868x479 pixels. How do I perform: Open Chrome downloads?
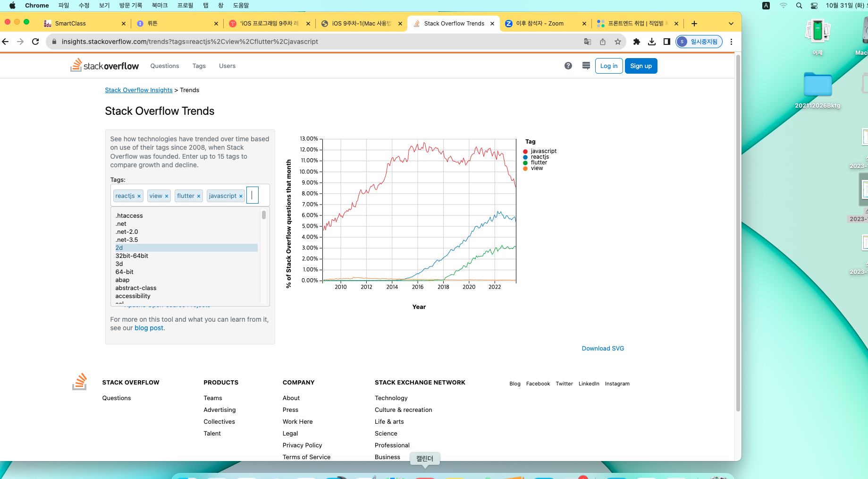652,42
